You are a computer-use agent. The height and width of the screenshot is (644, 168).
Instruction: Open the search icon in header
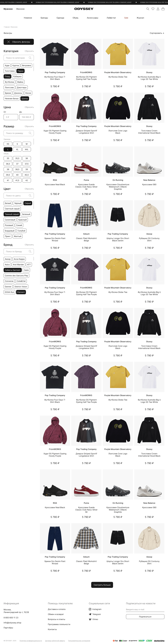148,9
